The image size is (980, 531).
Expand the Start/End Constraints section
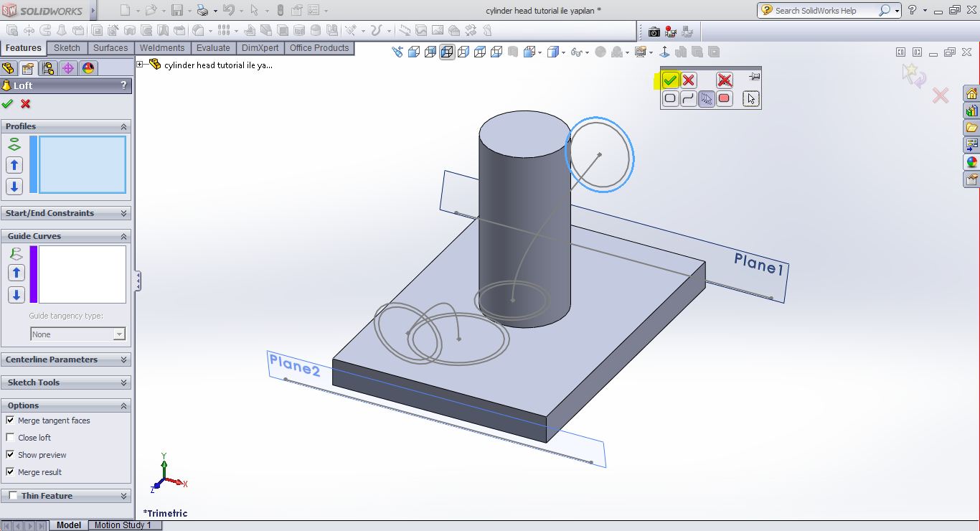coord(123,213)
